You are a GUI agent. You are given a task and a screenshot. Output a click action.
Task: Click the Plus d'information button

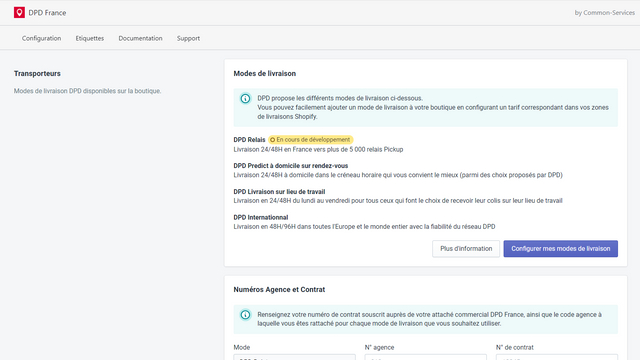click(466, 249)
